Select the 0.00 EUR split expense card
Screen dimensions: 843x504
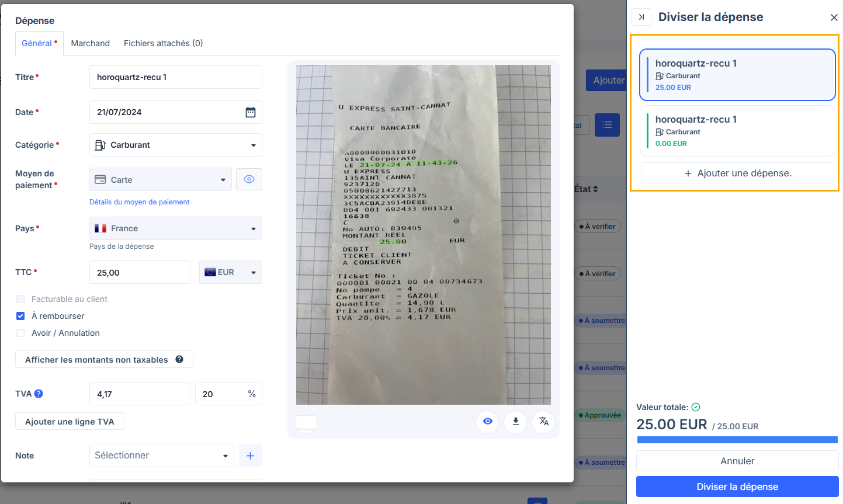pos(737,131)
